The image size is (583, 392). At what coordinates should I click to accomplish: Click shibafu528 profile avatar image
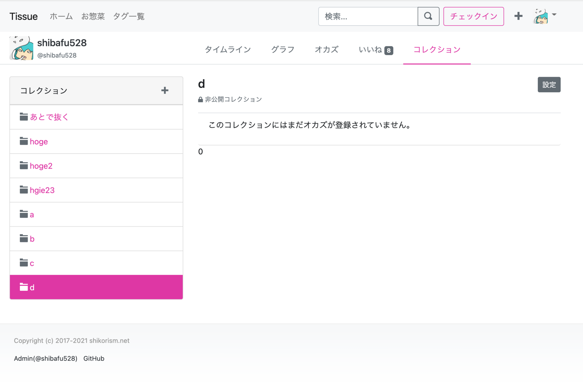22,48
